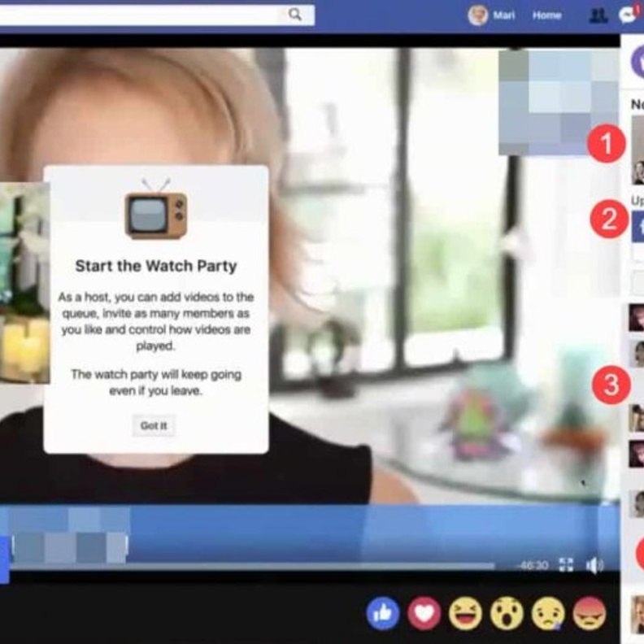Toggle fullscreen video mode
The image size is (644, 644).
tap(567, 565)
